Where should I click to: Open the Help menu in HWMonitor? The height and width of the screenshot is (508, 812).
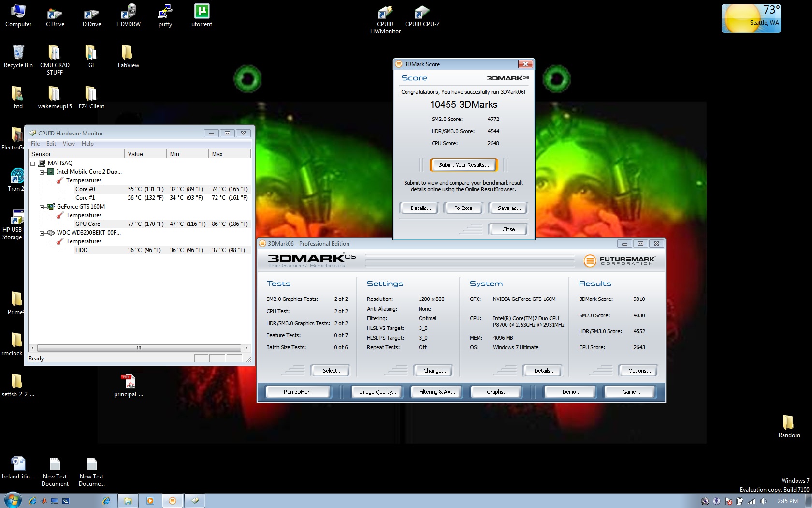87,144
